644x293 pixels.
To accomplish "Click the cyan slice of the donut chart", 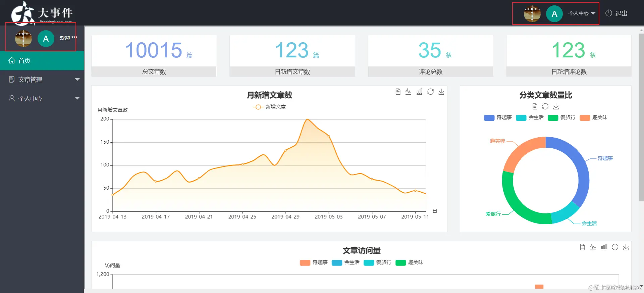I will (x=565, y=214).
